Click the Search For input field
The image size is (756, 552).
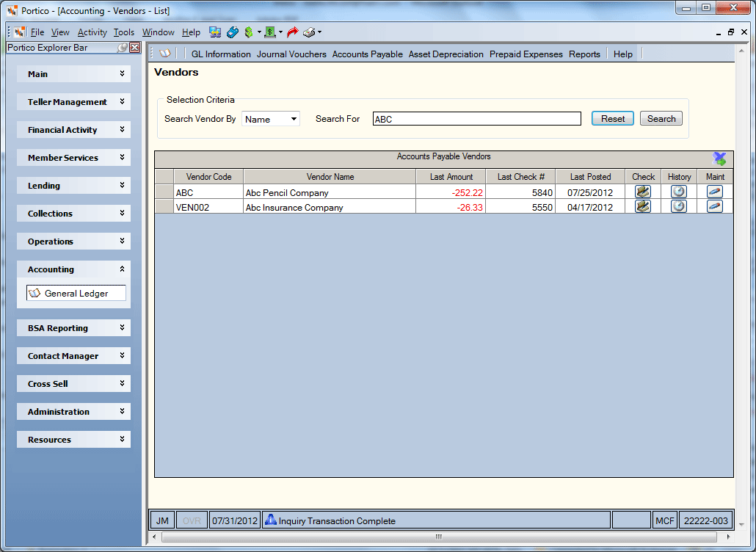[x=477, y=119]
